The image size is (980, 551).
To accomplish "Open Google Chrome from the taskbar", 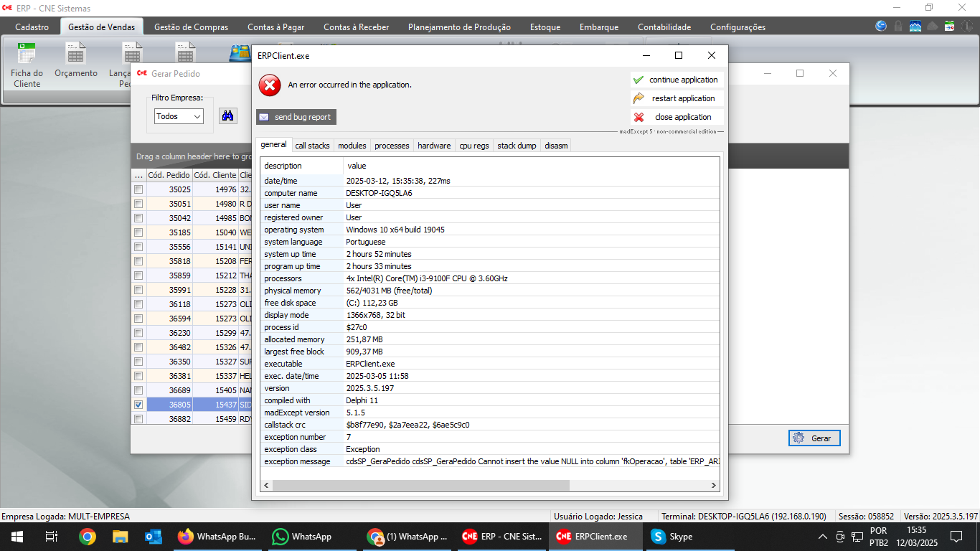I will click(x=88, y=537).
